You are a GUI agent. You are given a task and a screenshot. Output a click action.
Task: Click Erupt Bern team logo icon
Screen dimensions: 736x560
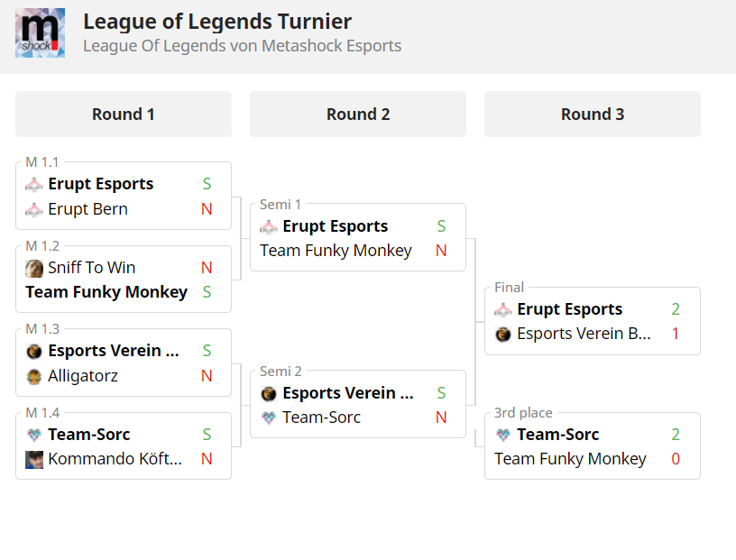(34, 209)
